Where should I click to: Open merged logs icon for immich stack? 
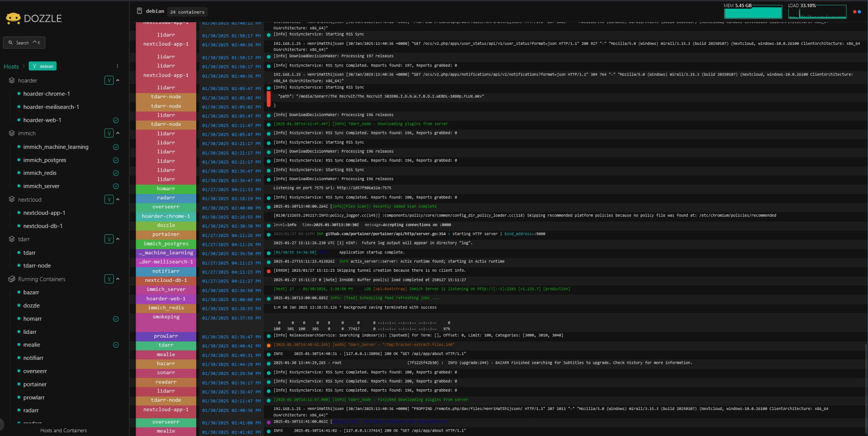click(x=109, y=133)
